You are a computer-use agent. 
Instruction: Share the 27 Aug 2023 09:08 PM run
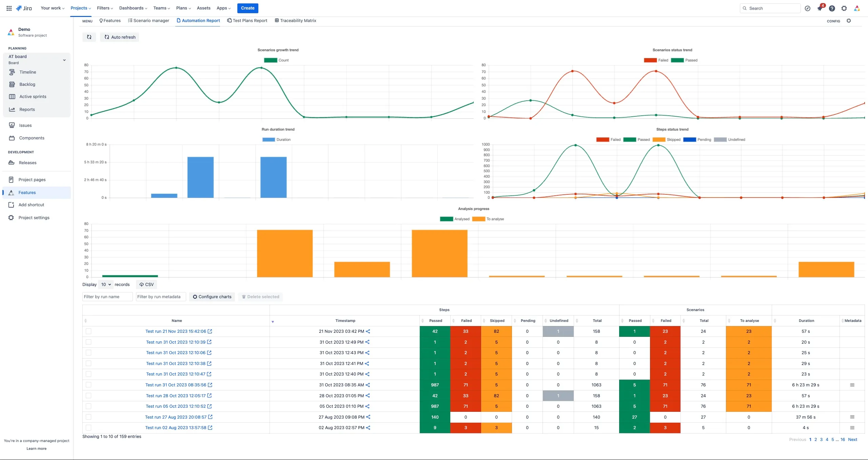point(368,417)
